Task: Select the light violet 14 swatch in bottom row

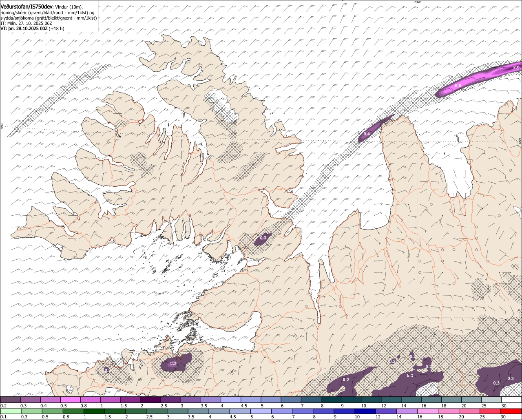Action: [x=407, y=411]
